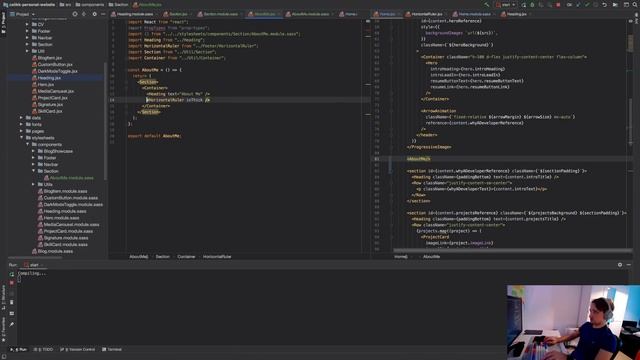Switch to Heading.jsx tab in right editor
The image size is (640, 360).
click(516, 14)
